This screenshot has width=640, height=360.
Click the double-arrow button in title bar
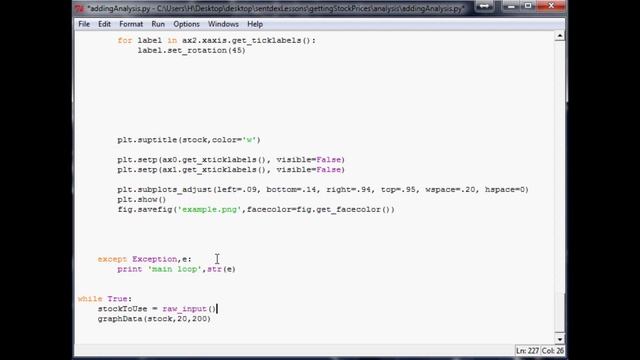click(484, 6)
